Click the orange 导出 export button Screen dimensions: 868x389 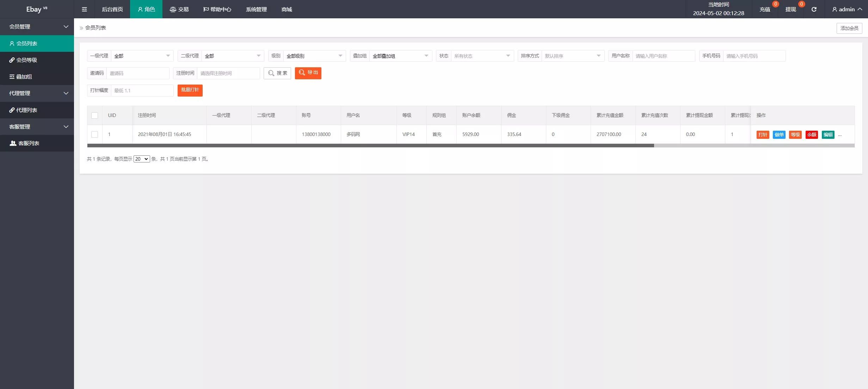(308, 73)
